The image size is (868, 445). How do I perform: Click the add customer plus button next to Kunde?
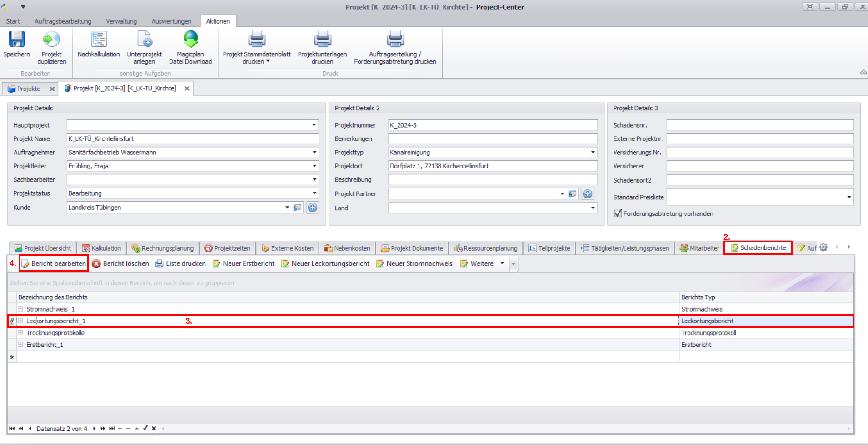point(313,208)
